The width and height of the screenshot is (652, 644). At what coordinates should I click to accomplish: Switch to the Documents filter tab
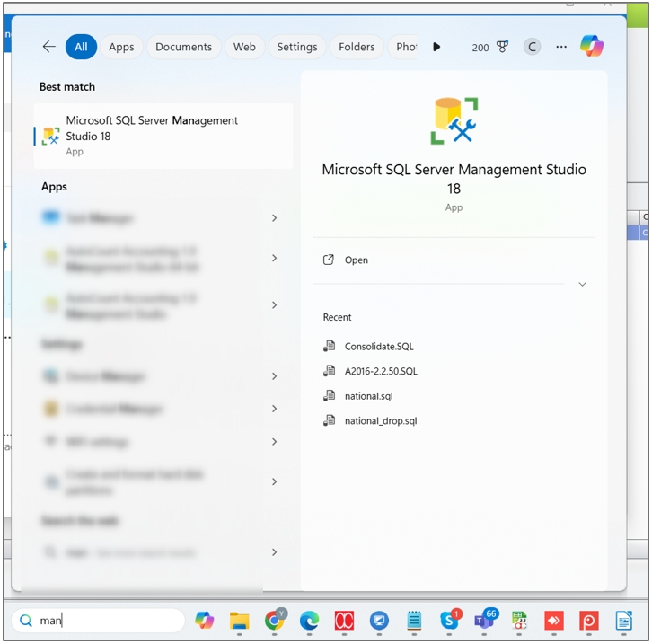tap(183, 47)
